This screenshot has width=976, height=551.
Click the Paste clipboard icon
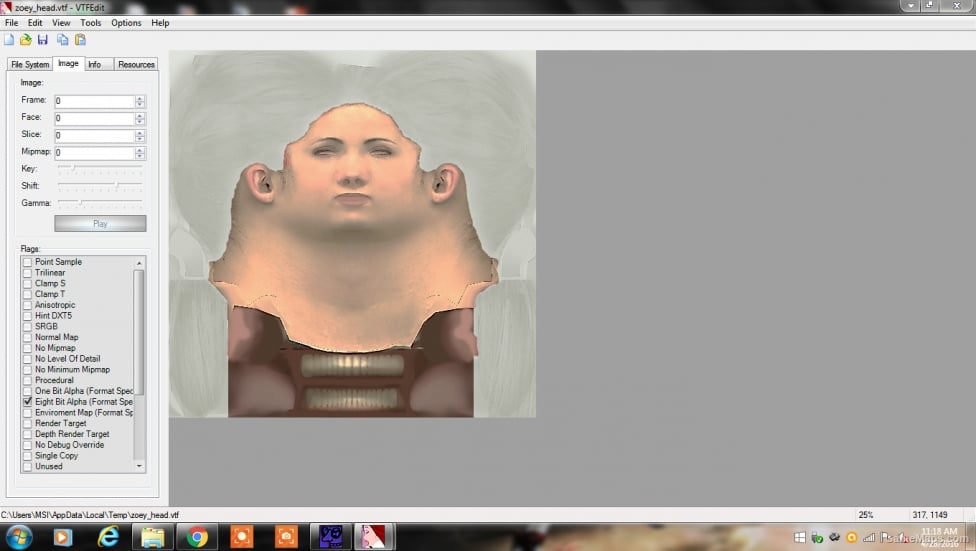[x=80, y=40]
